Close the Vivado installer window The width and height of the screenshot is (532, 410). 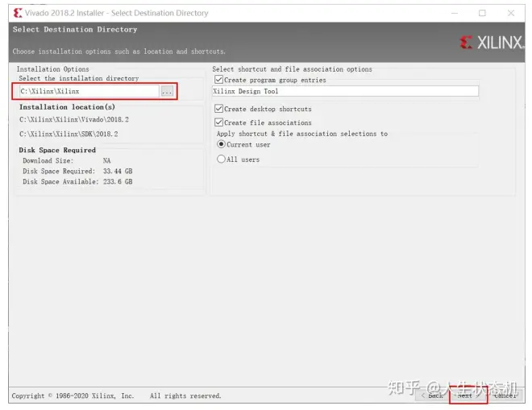pyautogui.click(x=510, y=13)
